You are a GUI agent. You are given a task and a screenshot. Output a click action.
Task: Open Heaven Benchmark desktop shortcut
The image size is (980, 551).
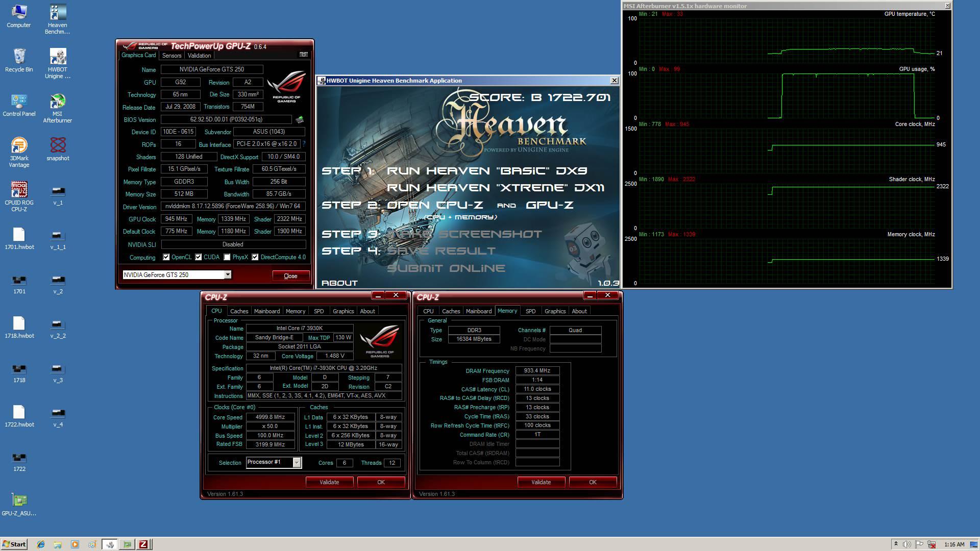pyautogui.click(x=58, y=19)
